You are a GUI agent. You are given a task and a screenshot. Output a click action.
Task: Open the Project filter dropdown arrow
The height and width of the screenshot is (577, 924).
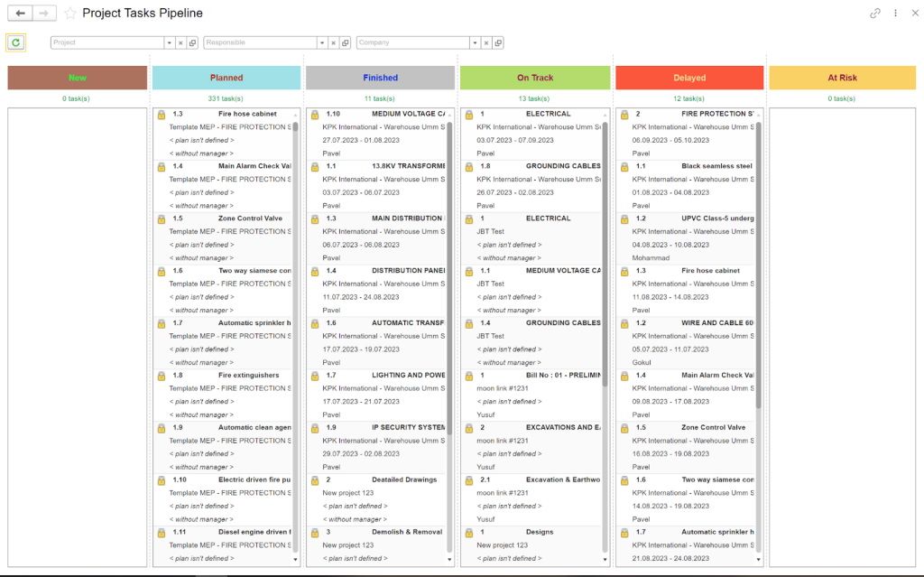[169, 42]
